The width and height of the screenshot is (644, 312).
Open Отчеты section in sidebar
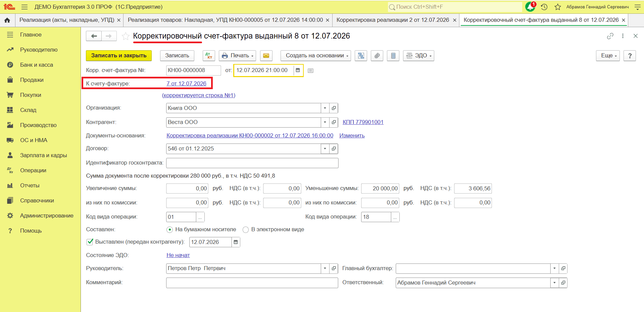coord(30,185)
